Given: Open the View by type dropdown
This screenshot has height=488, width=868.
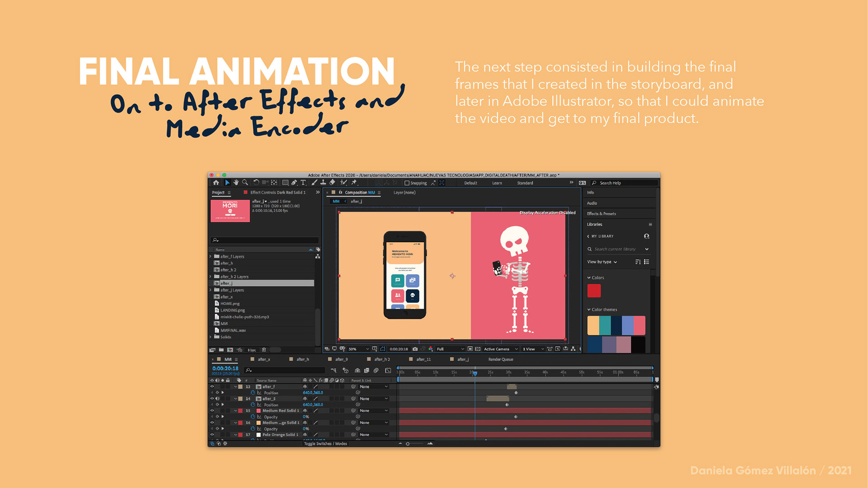Looking at the screenshot, I should coord(602,262).
